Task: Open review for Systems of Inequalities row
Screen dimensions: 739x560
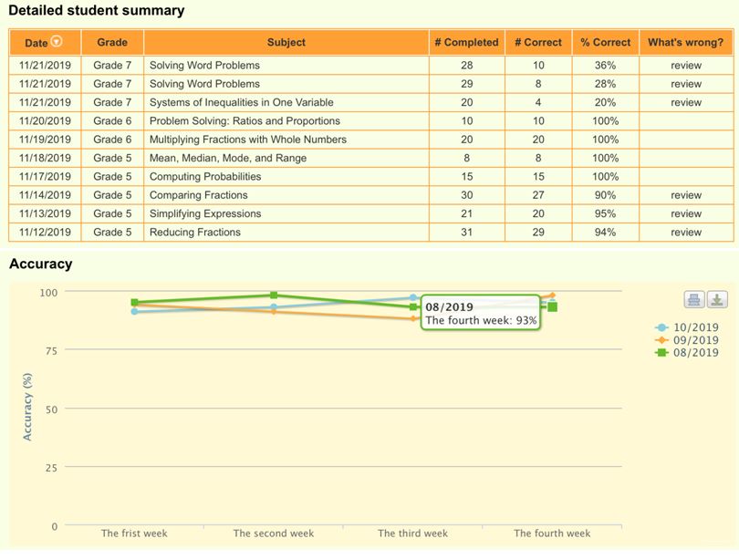Action: [686, 103]
